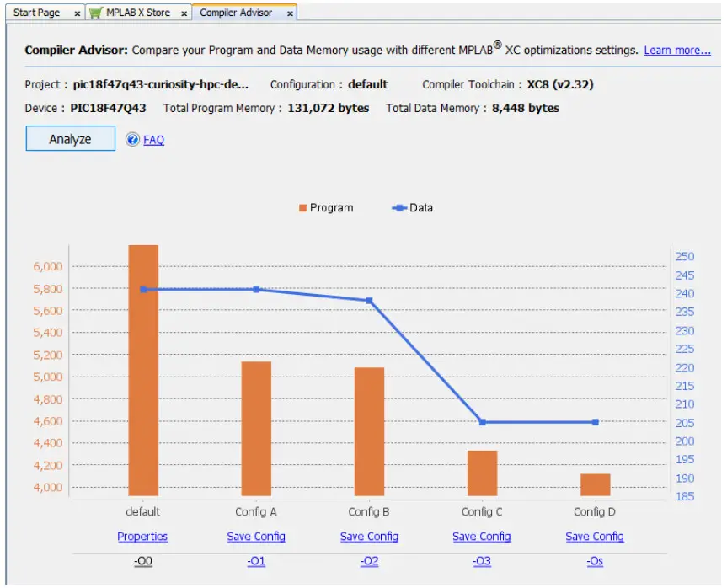Close the Compiler Advisor tab
Image resolution: width=727 pixels, height=588 pixels.
[x=290, y=14]
